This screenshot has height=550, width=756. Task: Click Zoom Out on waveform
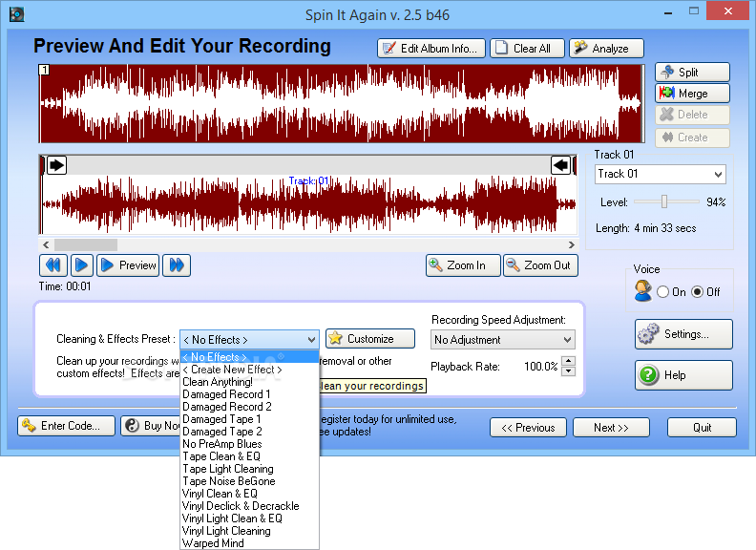pyautogui.click(x=540, y=265)
